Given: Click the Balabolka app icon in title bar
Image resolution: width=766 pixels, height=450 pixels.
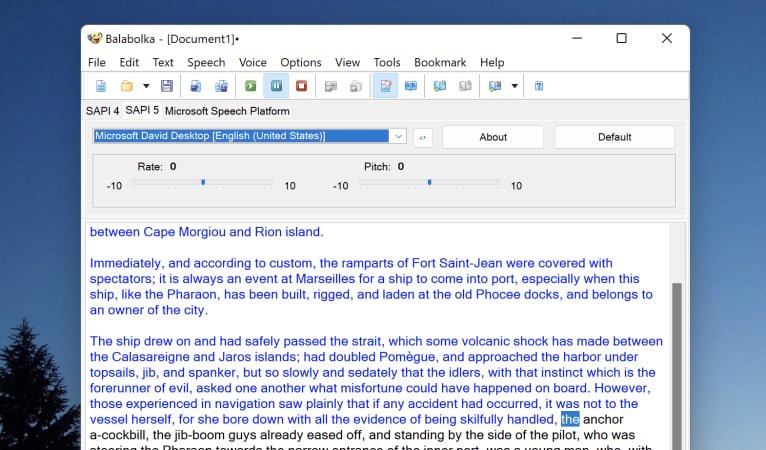Looking at the screenshot, I should [x=95, y=38].
